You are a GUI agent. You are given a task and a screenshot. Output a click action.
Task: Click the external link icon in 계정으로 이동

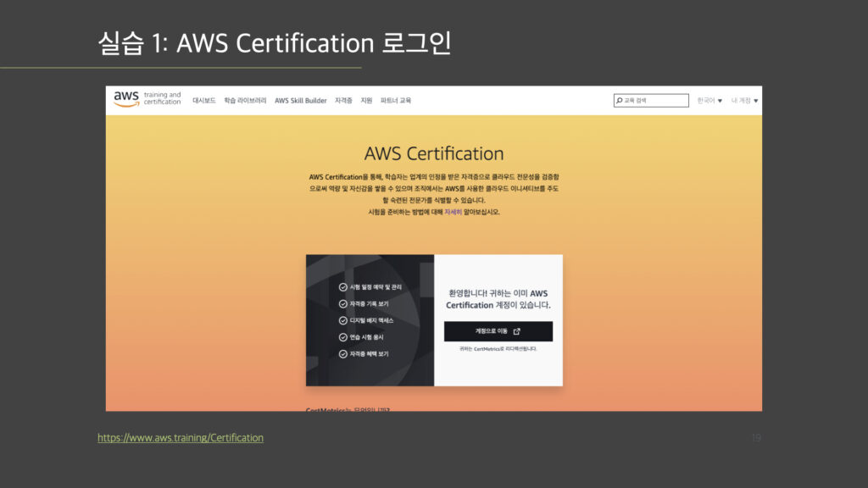(x=516, y=331)
